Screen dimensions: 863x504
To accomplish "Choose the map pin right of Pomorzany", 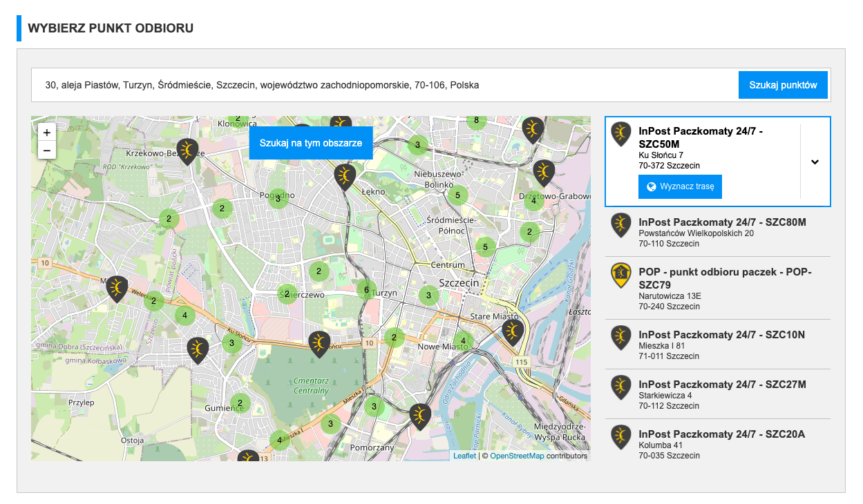I will 420,417.
